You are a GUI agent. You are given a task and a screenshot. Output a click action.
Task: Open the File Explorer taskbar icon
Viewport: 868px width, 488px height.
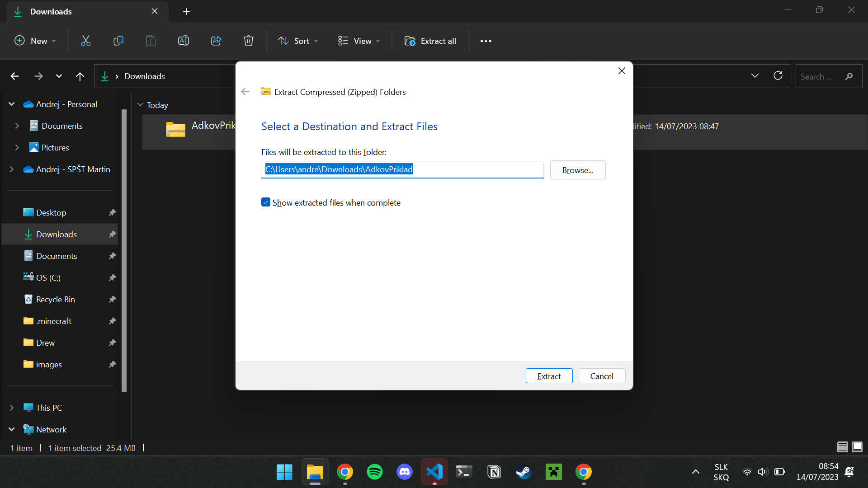pos(315,472)
